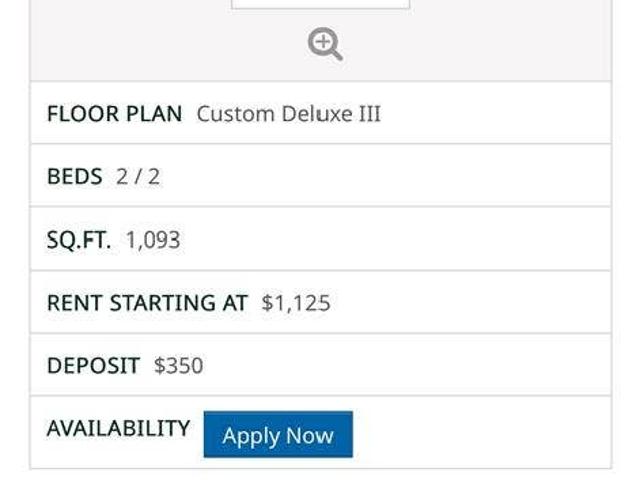This screenshot has width=640, height=480.
Task: Click the AVAILABILITY label
Action: tap(118, 428)
